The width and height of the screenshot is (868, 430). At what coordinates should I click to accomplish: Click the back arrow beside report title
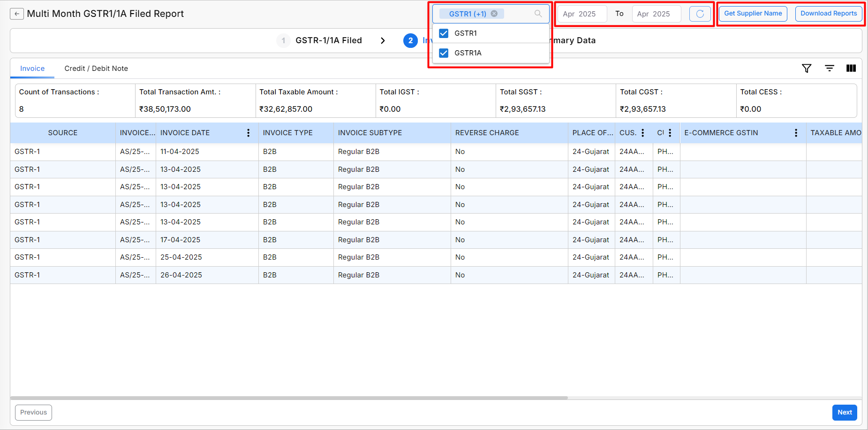pyautogui.click(x=17, y=14)
